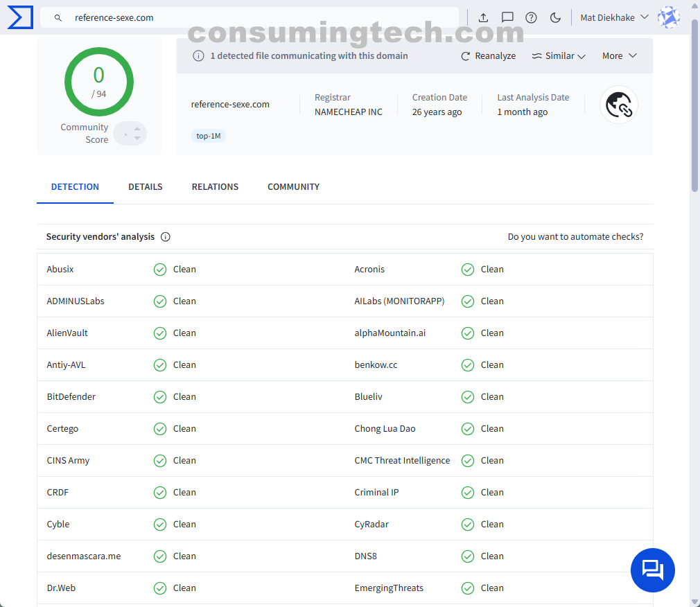Click the domain globe link icon
The image size is (700, 607).
click(618, 105)
